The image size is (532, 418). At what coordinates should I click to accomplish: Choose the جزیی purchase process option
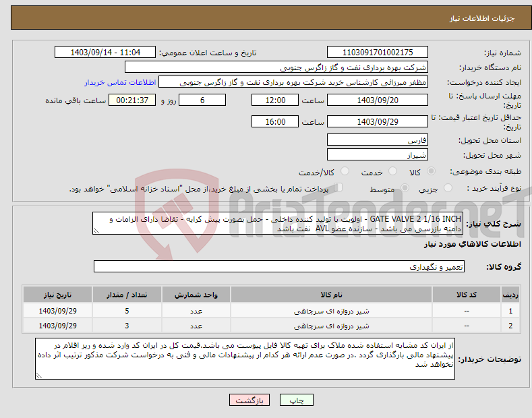click(x=448, y=187)
